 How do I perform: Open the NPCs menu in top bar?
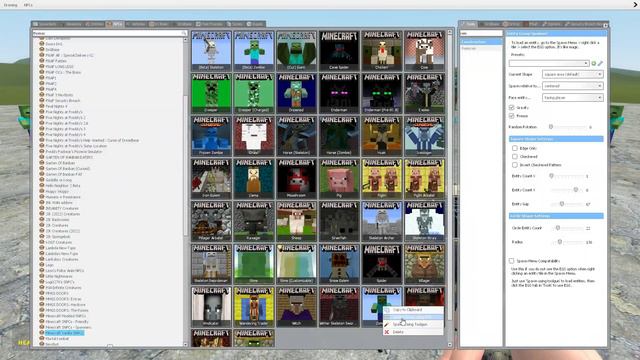(28, 5)
